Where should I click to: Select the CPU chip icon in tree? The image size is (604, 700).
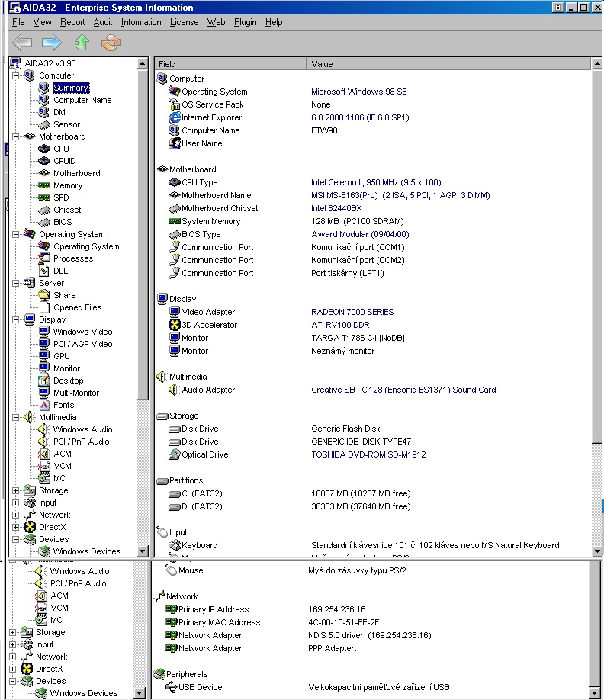[x=43, y=149]
